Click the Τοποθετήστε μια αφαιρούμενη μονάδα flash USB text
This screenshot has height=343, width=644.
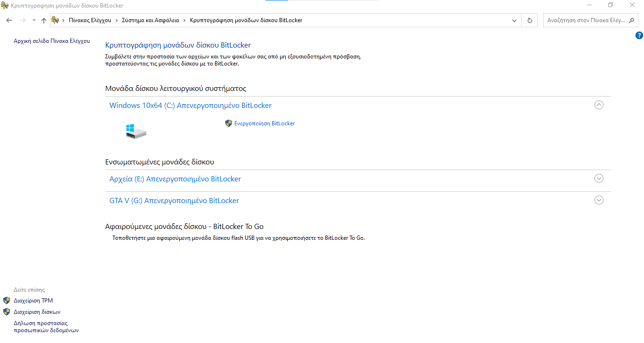pos(239,238)
